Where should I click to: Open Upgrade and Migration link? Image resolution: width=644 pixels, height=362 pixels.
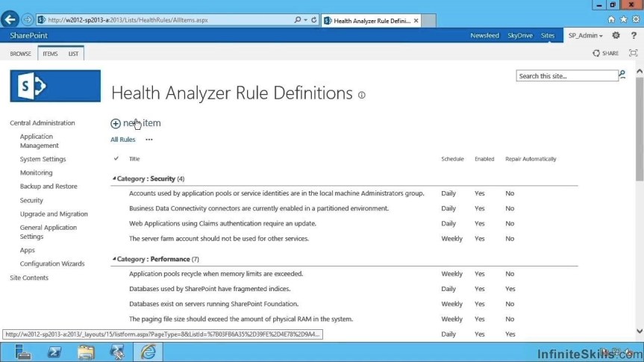click(x=54, y=213)
